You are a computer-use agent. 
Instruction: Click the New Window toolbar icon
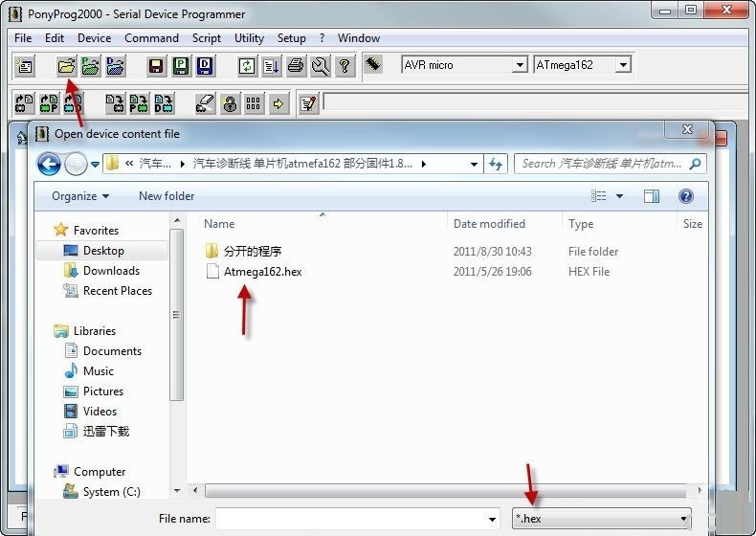point(24,66)
